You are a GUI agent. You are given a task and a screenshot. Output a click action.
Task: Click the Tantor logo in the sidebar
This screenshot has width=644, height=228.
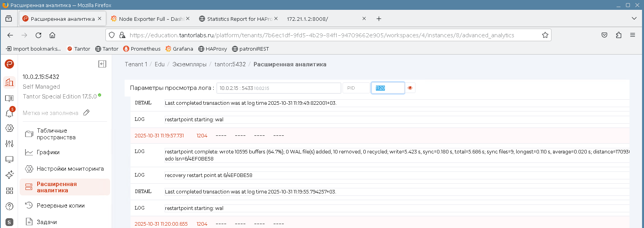(x=9, y=64)
